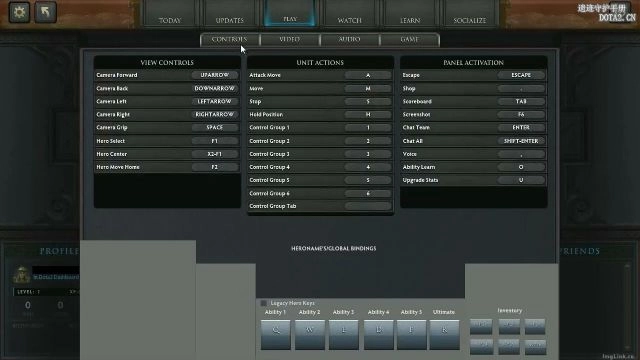Rebind Control Group 2 key
640x360 pixels.
click(368, 141)
